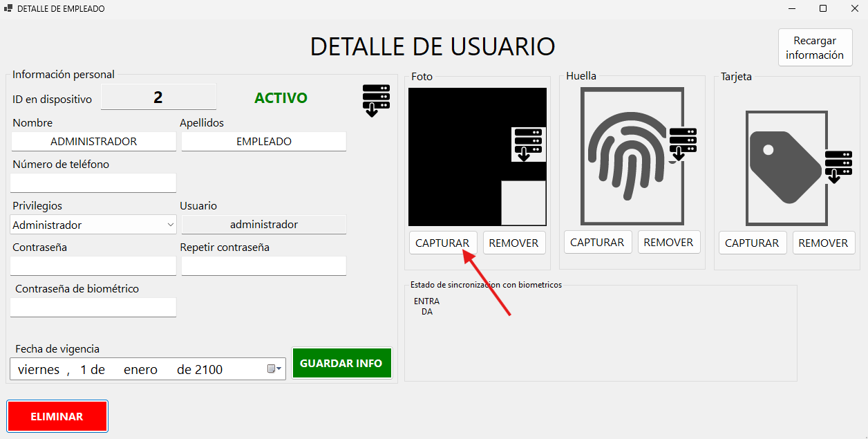Focus the Número de teléfono field
Screen dimensions: 868x439
coord(93,183)
